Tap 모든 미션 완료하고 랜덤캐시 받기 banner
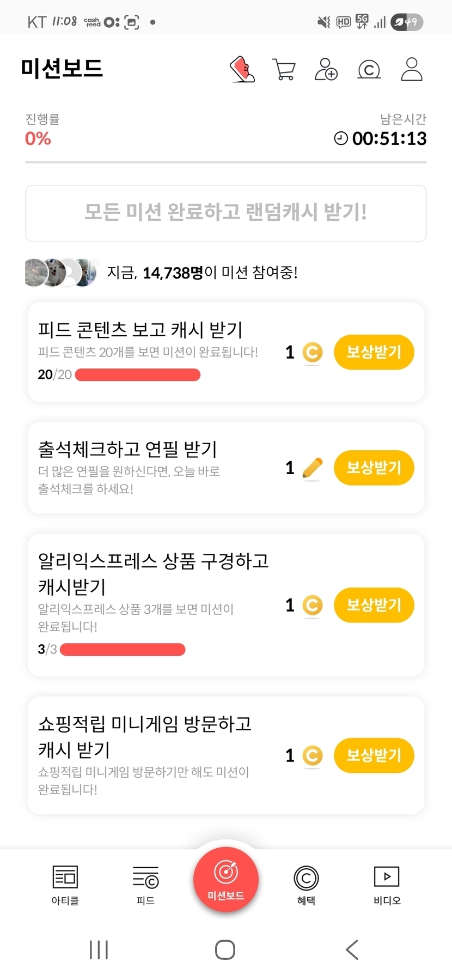This screenshot has width=452, height=980. click(x=225, y=213)
